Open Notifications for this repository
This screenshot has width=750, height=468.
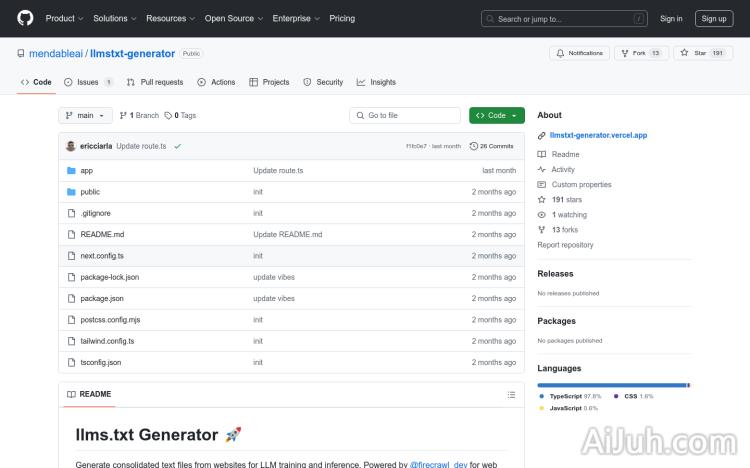[578, 53]
